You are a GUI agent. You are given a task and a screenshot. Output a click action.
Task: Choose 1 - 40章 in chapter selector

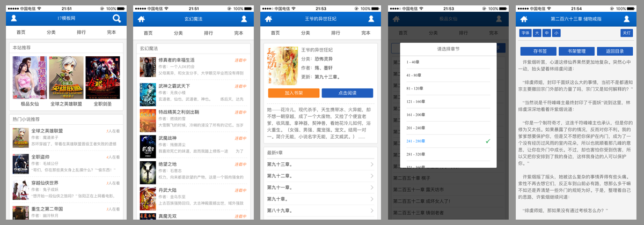(448, 62)
